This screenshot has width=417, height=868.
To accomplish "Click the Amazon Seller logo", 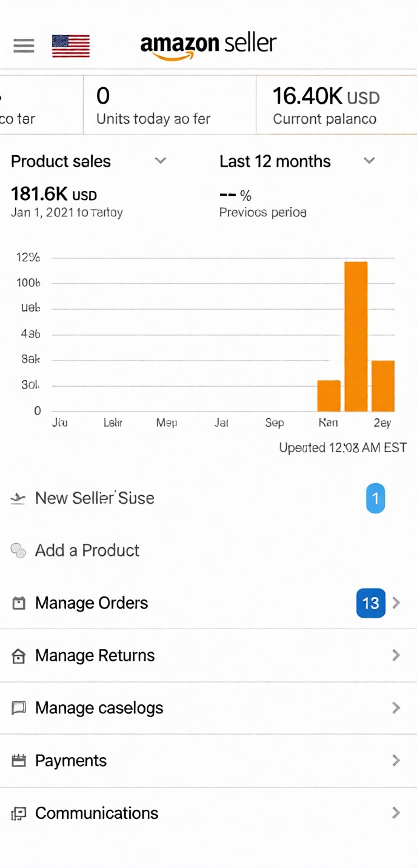I will 208,45.
